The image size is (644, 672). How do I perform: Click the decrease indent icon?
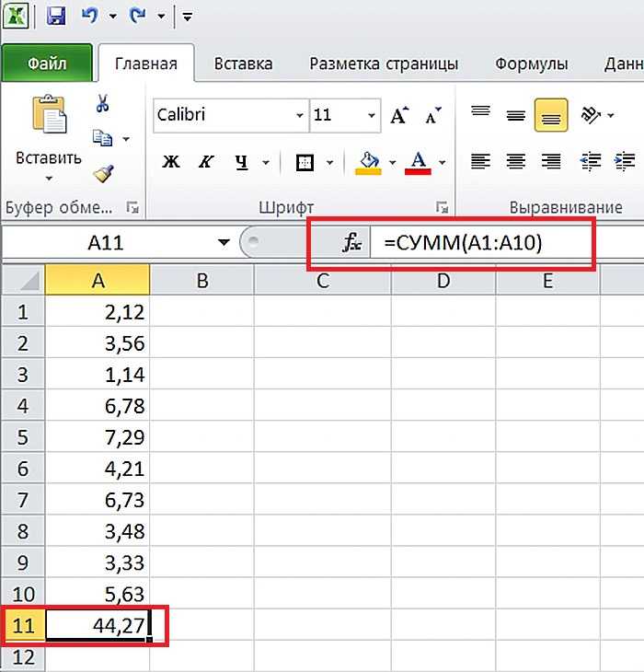pos(591,161)
